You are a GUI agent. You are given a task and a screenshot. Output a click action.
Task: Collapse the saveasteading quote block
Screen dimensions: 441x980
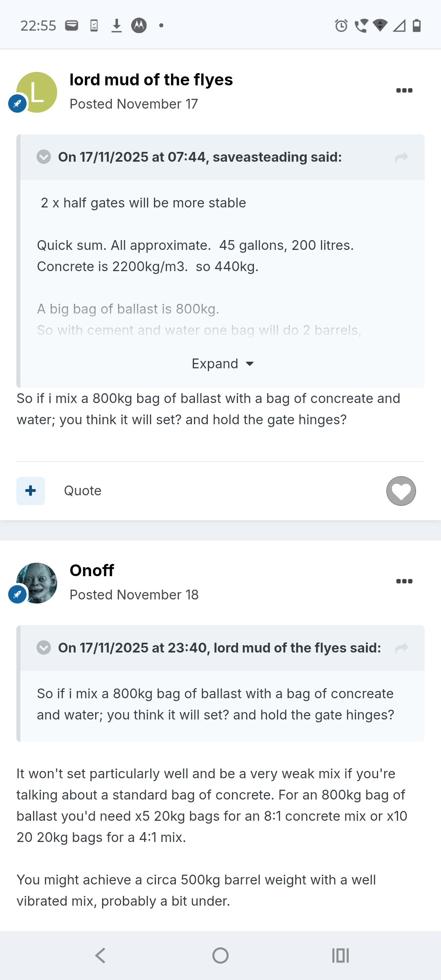(x=44, y=157)
